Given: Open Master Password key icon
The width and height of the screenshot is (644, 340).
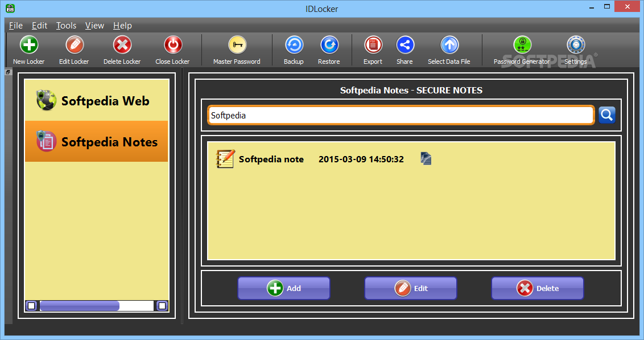Looking at the screenshot, I should 237,45.
